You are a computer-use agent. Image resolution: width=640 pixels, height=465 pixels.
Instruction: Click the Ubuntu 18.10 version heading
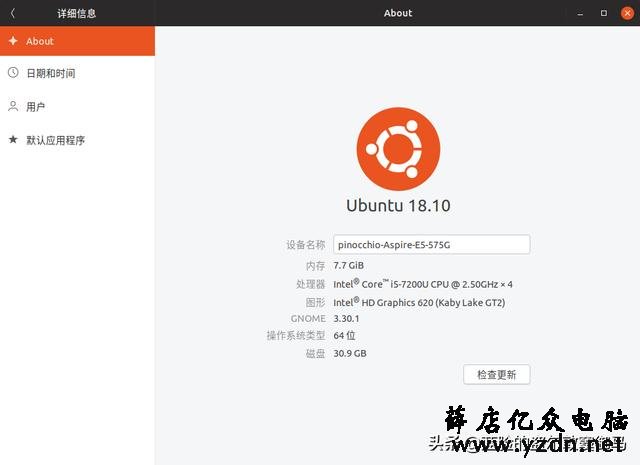coord(398,205)
